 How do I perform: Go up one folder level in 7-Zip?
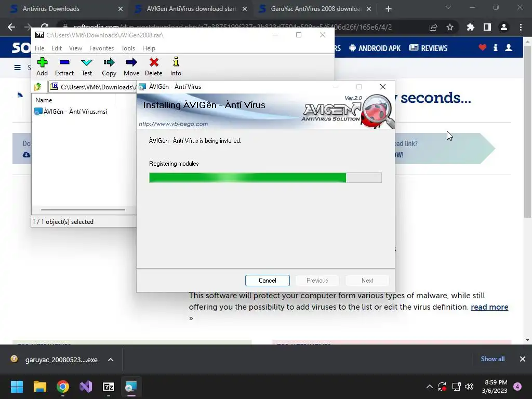point(37,87)
